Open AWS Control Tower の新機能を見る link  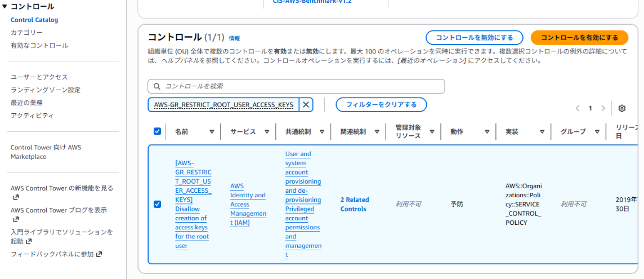click(x=62, y=188)
